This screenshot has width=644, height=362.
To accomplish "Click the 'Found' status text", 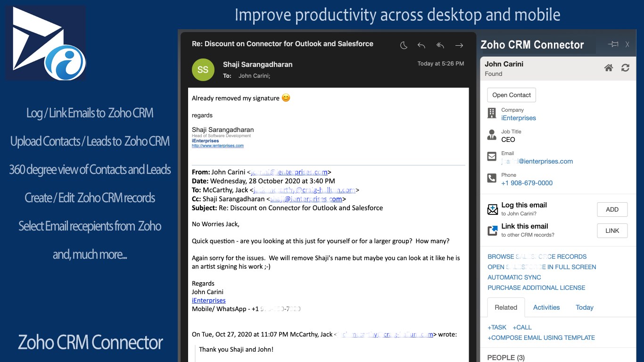I will pyautogui.click(x=494, y=74).
